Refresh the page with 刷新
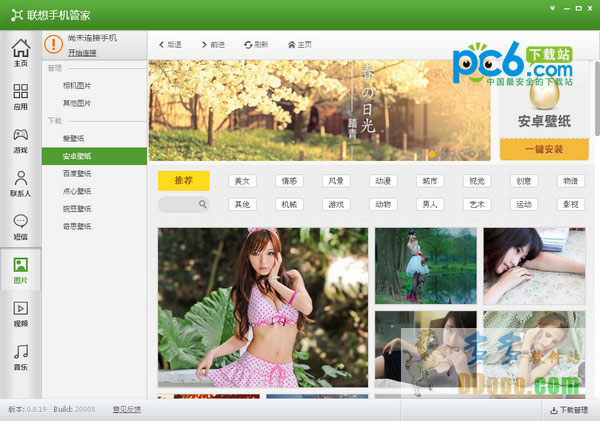Image resolution: width=600 pixels, height=421 pixels. coord(256,45)
